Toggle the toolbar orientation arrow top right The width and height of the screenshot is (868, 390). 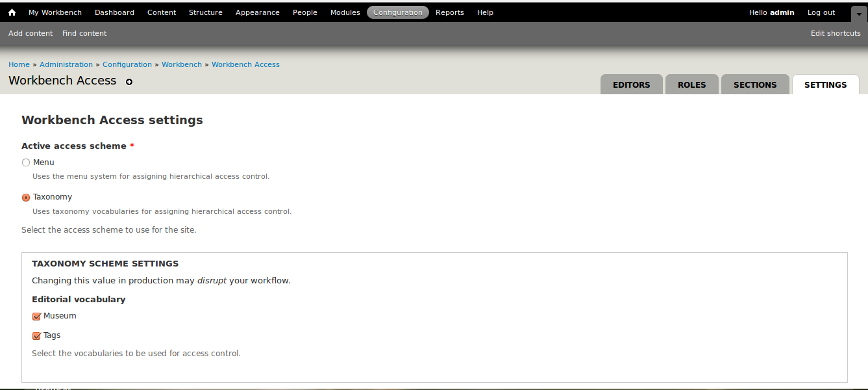(858, 13)
